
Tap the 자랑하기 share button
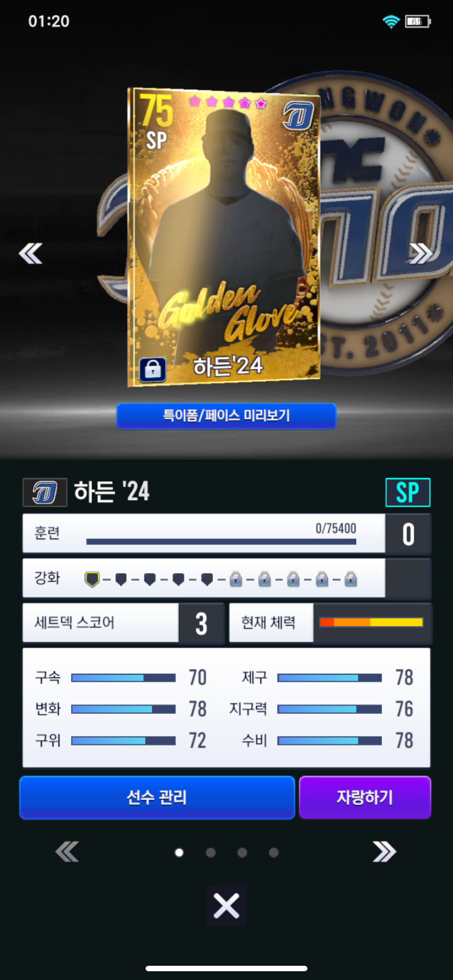point(365,797)
